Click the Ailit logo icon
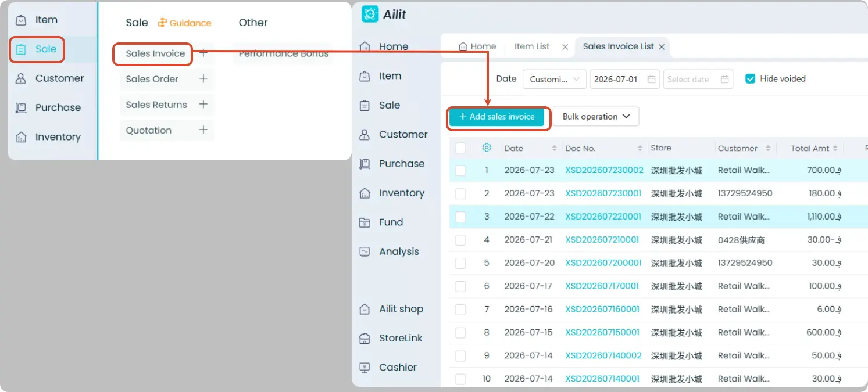The width and height of the screenshot is (868, 392). point(370,14)
